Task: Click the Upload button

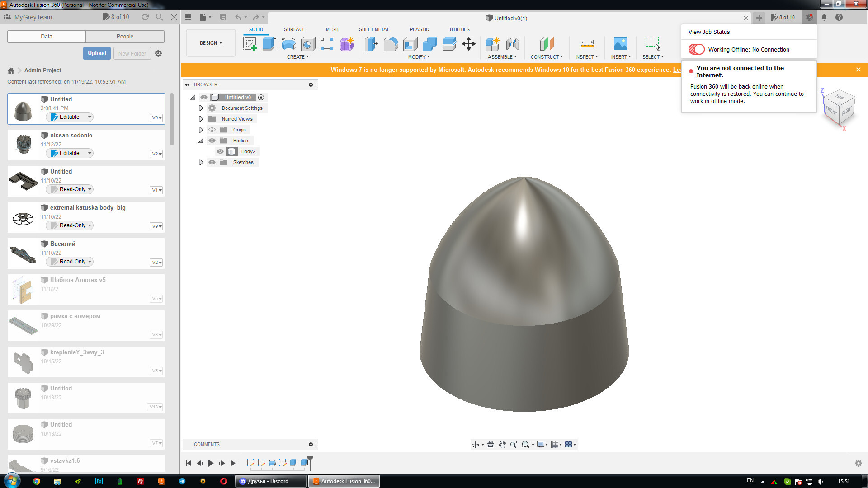Action: point(97,53)
